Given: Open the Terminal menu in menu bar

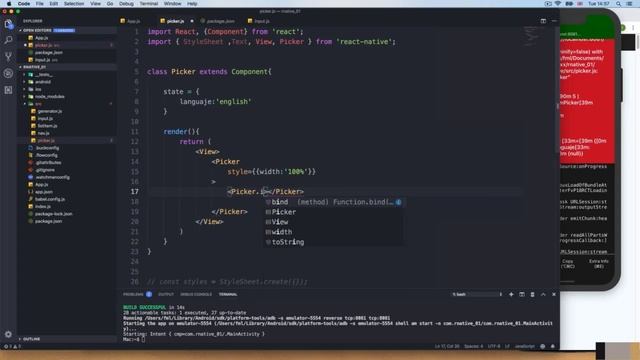Looking at the screenshot, I should (x=149, y=4).
